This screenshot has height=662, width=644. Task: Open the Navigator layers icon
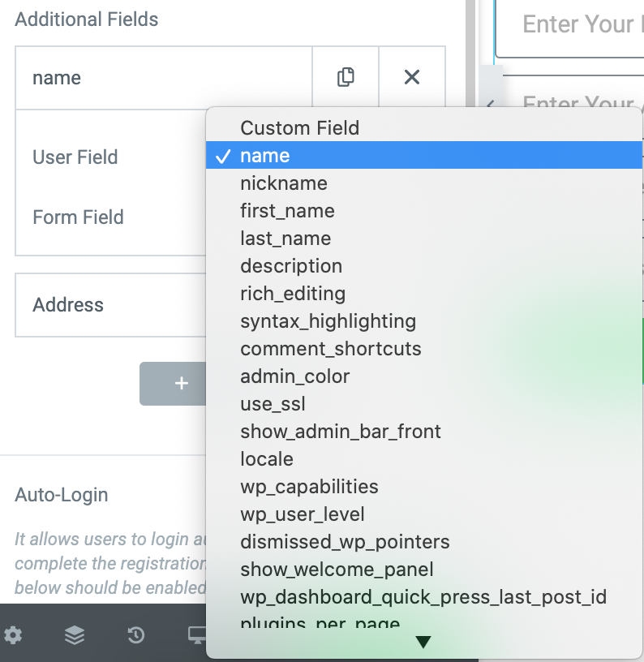[x=75, y=635]
